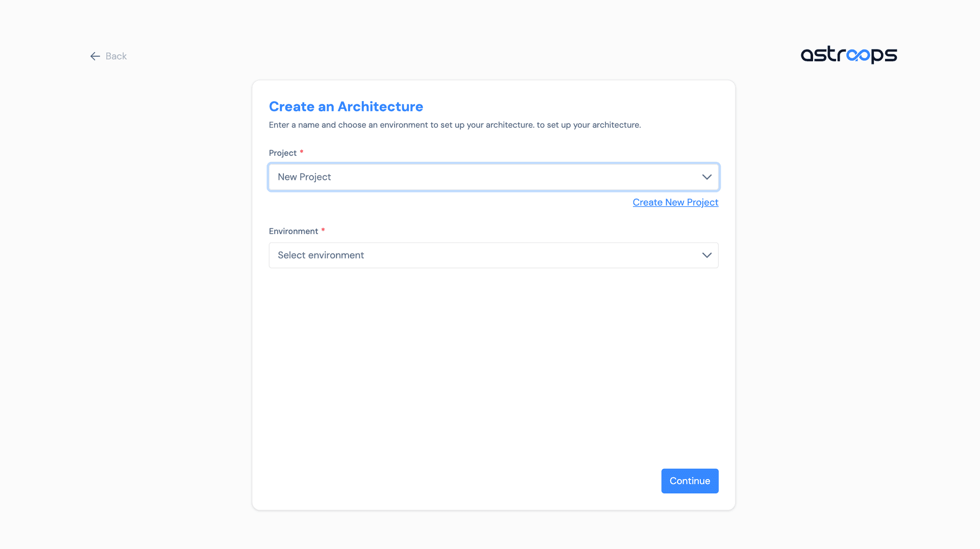Click the Back navigation label
The height and width of the screenshot is (549, 980).
point(115,56)
